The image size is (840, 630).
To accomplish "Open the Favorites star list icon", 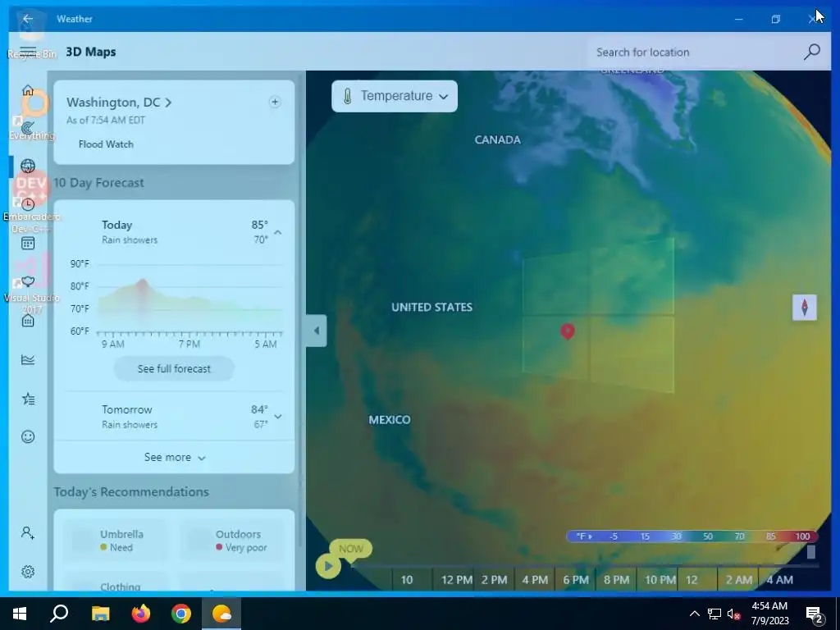I will [28, 399].
